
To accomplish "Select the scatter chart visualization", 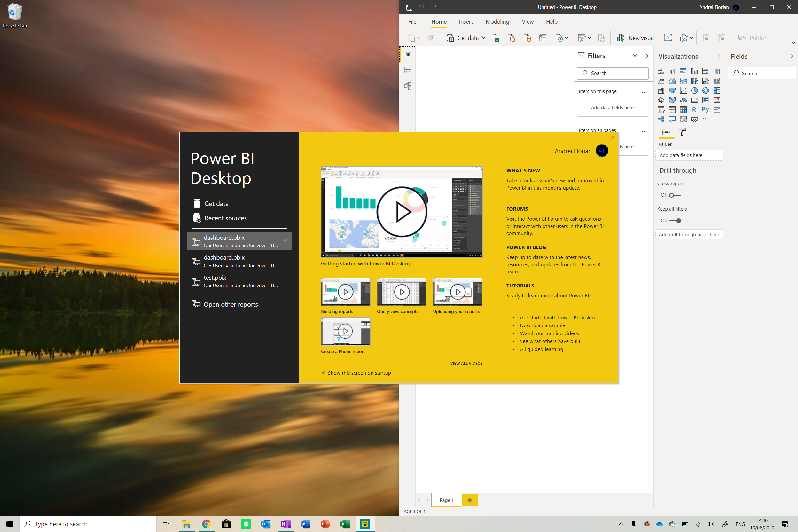I will click(683, 90).
